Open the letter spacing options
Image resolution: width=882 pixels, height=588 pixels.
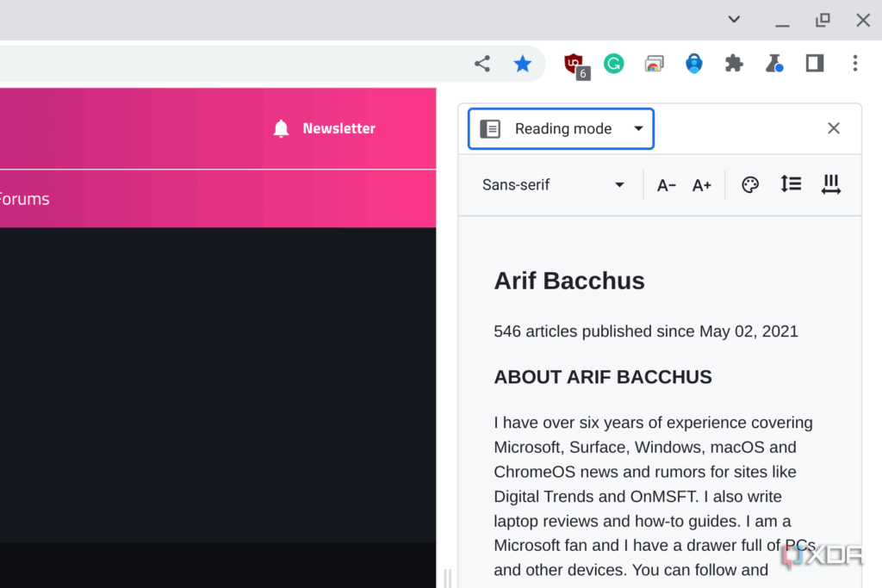click(x=831, y=184)
